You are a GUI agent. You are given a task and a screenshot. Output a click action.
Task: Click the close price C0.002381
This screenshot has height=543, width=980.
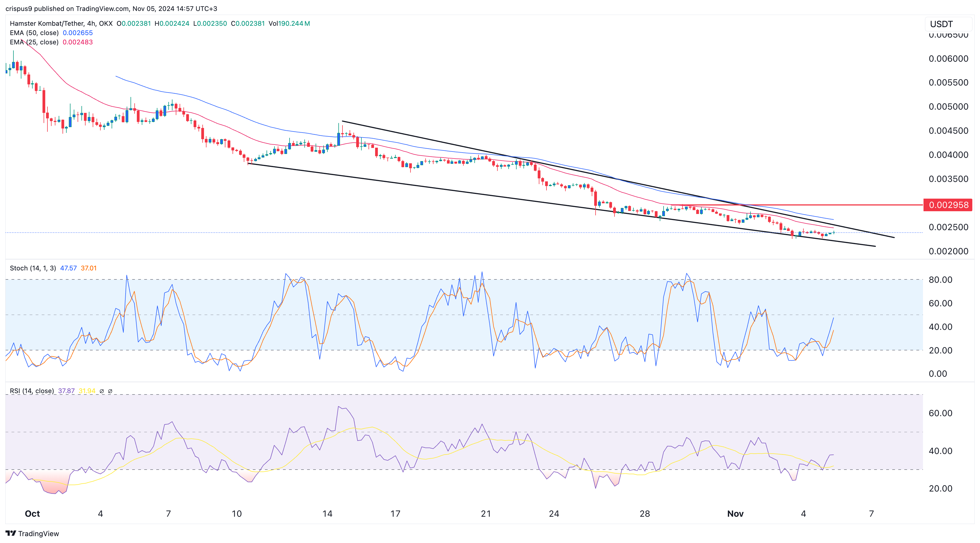(248, 24)
